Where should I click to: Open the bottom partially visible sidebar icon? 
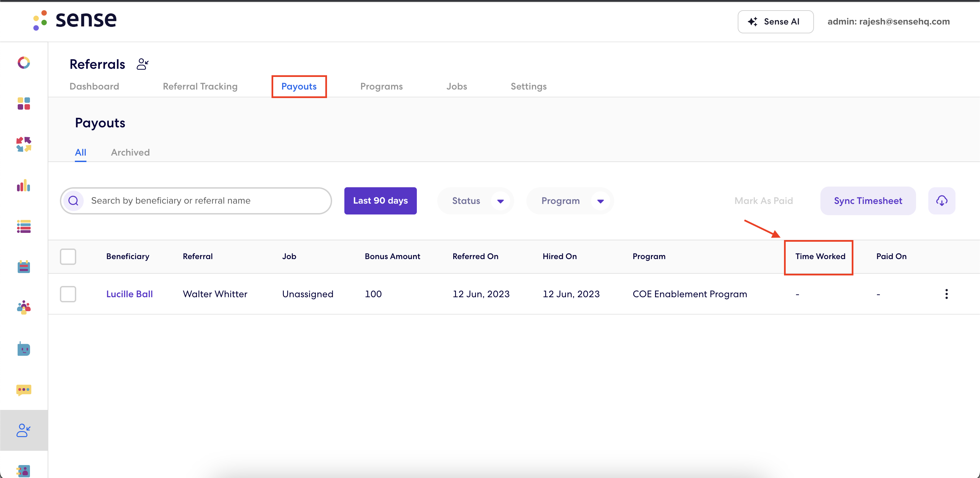click(23, 471)
